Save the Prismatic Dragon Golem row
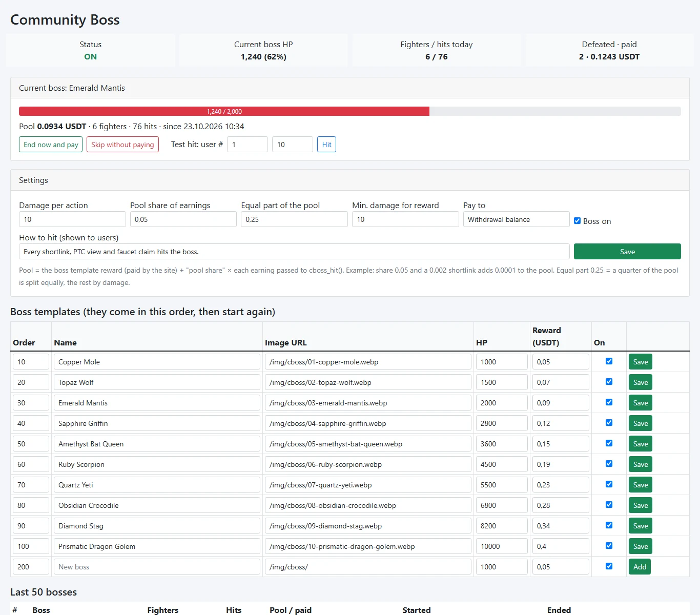The image size is (700, 615). pyautogui.click(x=641, y=546)
